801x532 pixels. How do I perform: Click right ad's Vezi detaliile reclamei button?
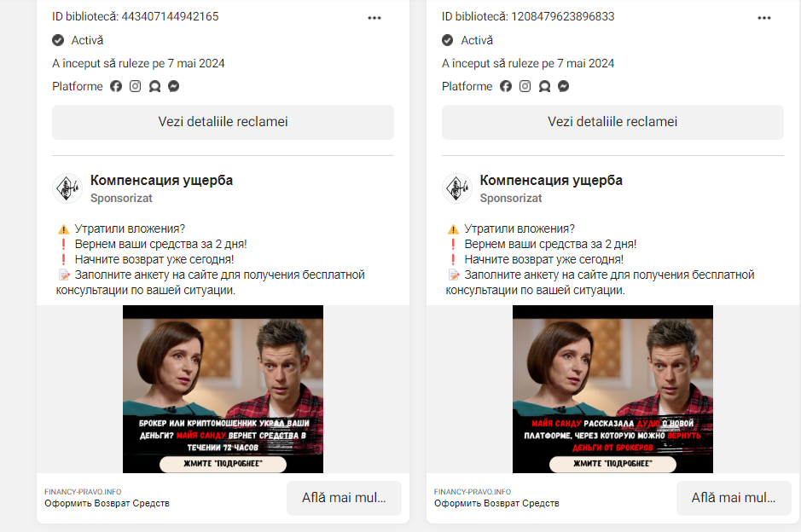[x=612, y=122]
